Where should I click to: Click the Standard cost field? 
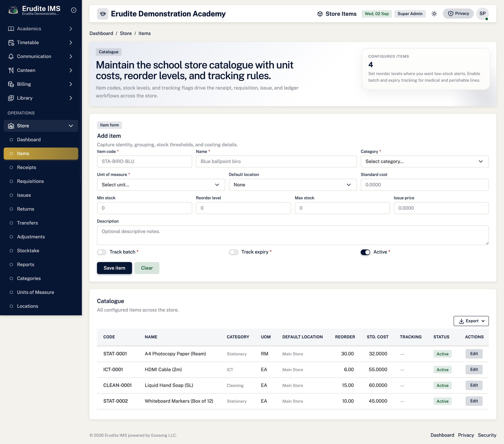tap(425, 185)
